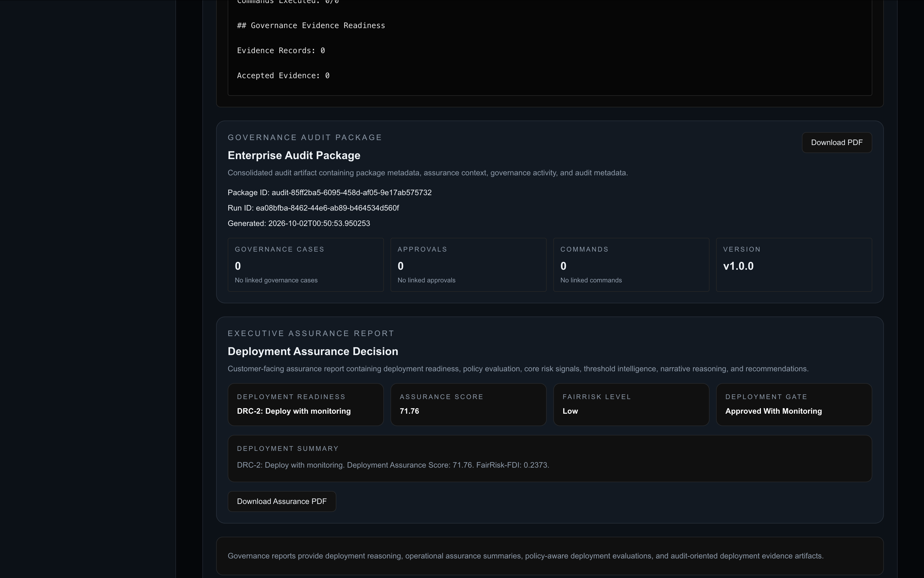This screenshot has width=924, height=578.
Task: Click the Download Assurance PDF button
Action: 282,501
